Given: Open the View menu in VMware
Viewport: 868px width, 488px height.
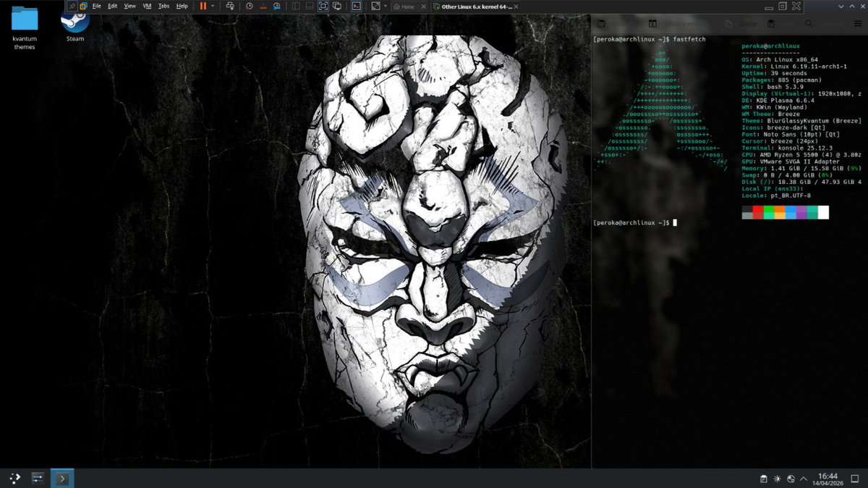Looking at the screenshot, I should (x=129, y=6).
